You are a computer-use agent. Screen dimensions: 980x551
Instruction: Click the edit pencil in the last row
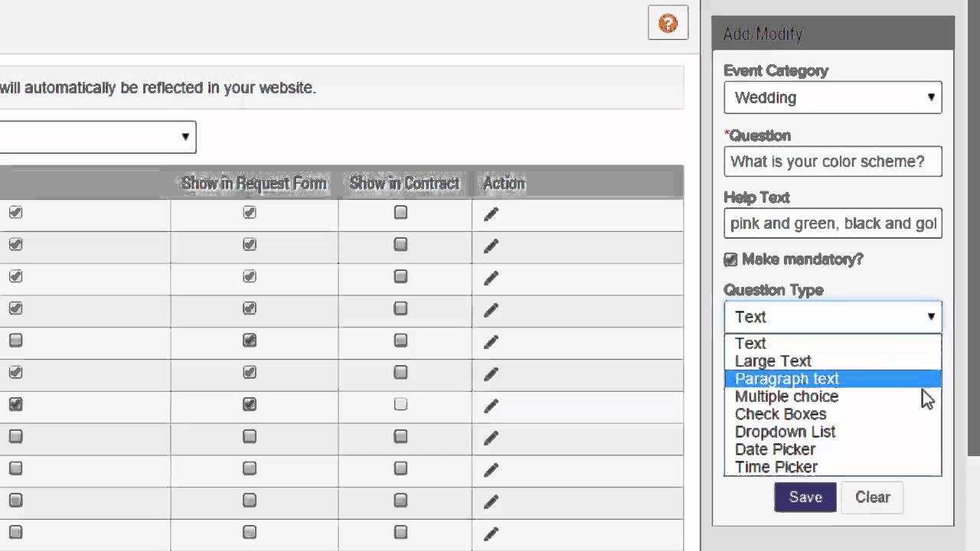click(491, 533)
